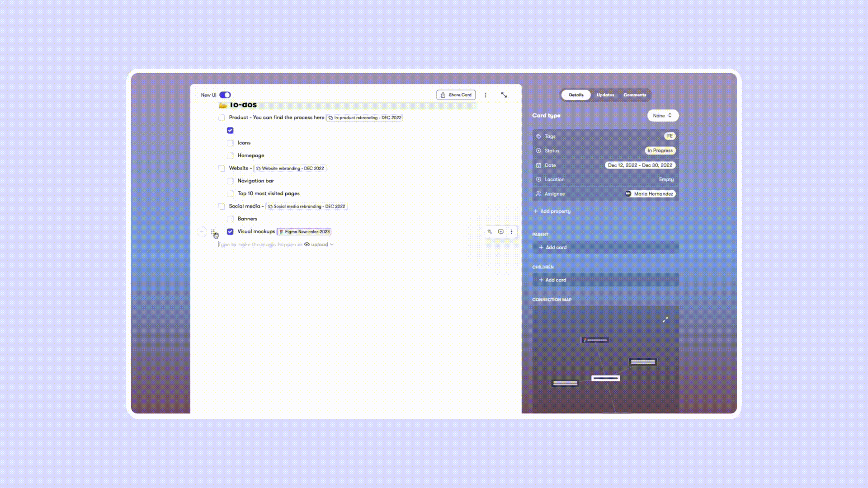Click the magic wand icon on Visual mockups row

490,232
